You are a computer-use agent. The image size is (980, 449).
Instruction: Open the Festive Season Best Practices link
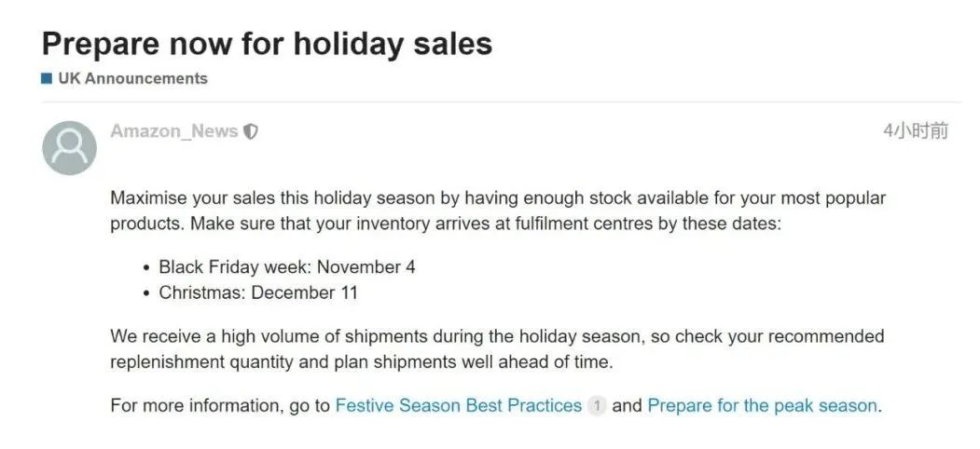pos(458,405)
